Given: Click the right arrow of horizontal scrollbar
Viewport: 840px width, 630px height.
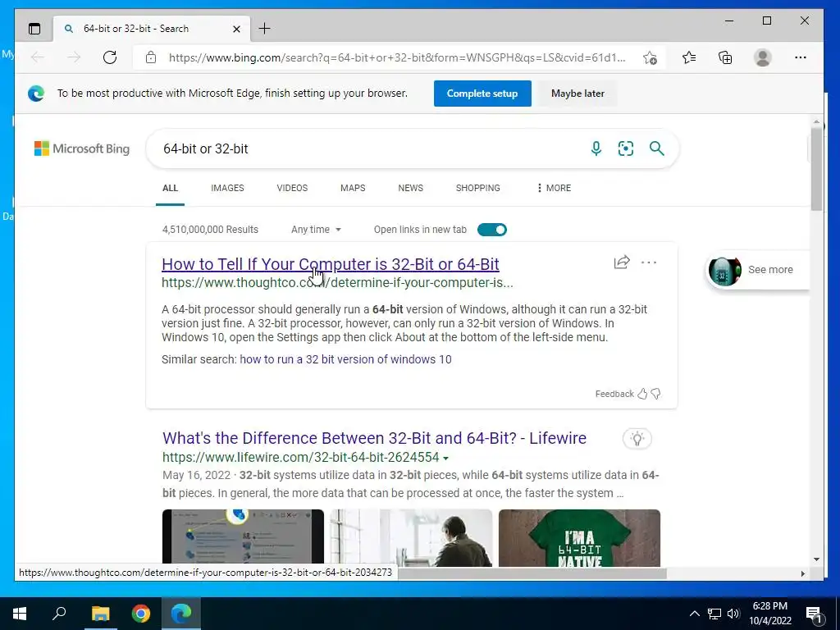Looking at the screenshot, I should (802, 573).
